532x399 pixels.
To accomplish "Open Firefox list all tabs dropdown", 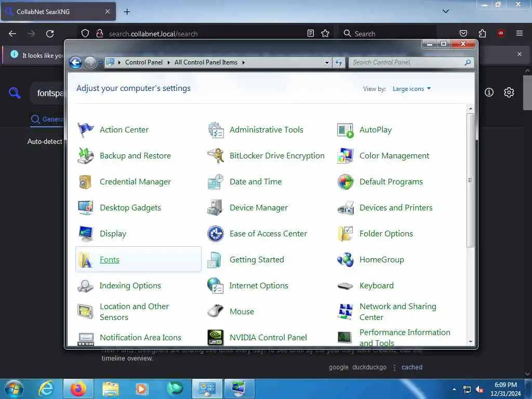I will coord(445,11).
